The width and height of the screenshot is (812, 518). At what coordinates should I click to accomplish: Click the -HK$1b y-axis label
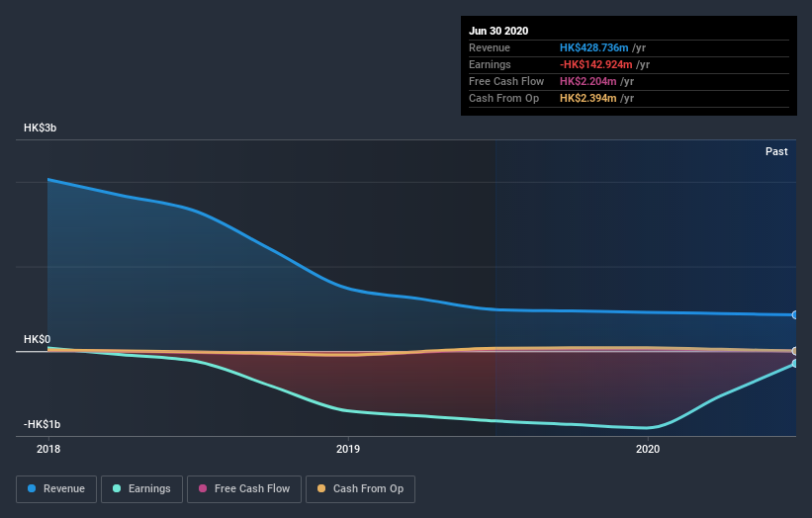pyautogui.click(x=42, y=424)
